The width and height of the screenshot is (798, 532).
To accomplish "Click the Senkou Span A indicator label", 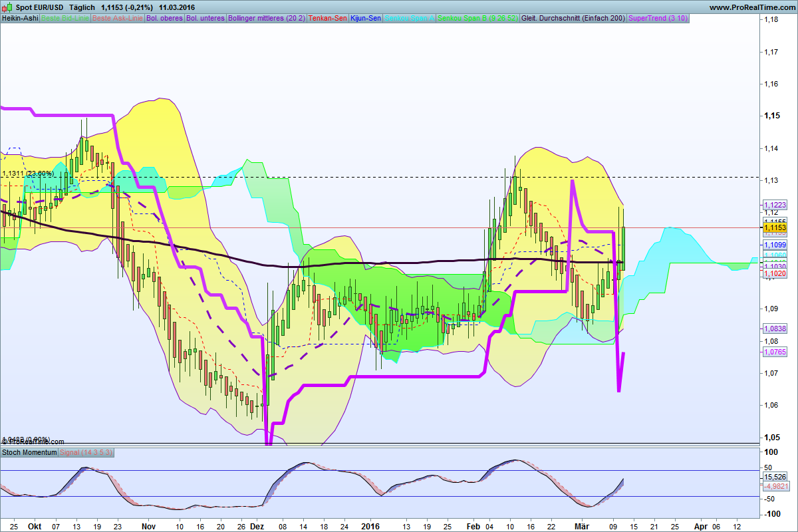I will tap(410, 19).
